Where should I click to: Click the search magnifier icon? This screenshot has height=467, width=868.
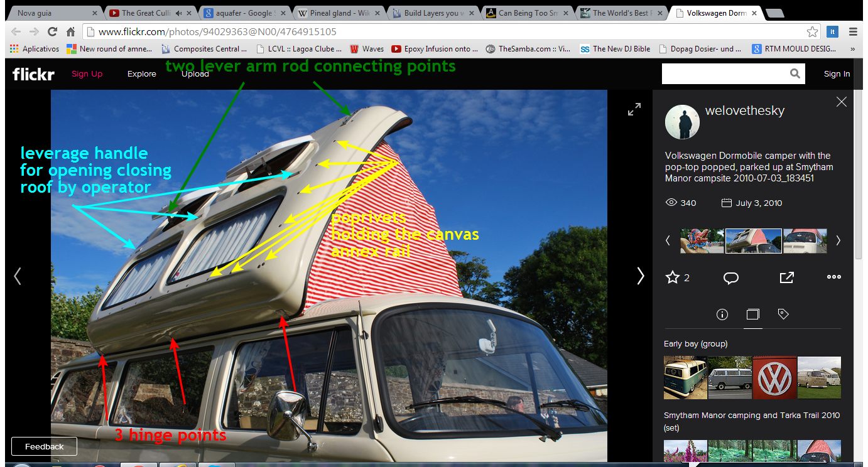[795, 74]
